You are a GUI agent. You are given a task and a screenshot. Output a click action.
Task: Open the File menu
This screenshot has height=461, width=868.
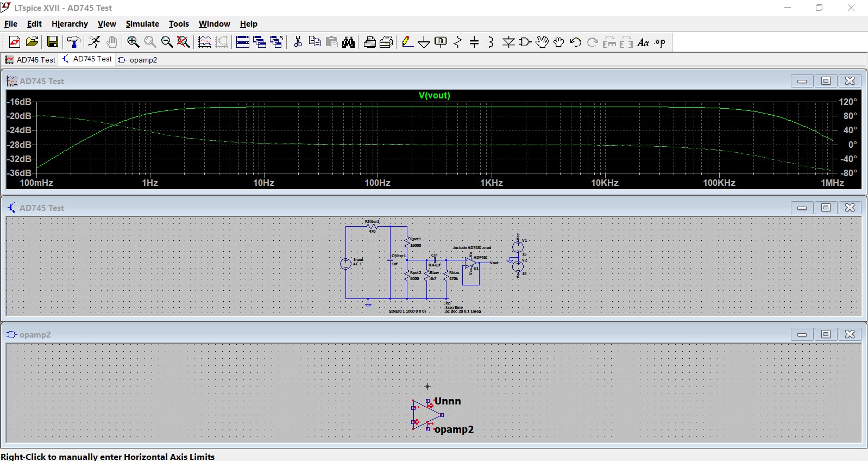point(11,24)
